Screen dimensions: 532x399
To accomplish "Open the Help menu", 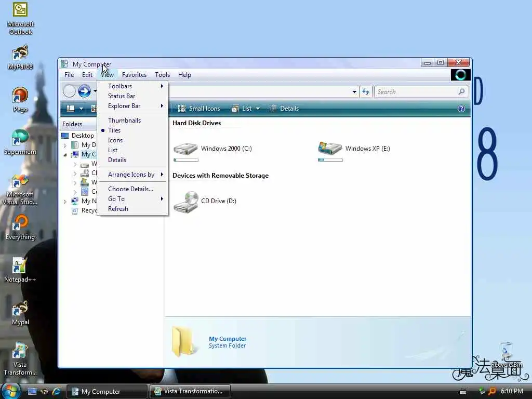I will pyautogui.click(x=184, y=75).
